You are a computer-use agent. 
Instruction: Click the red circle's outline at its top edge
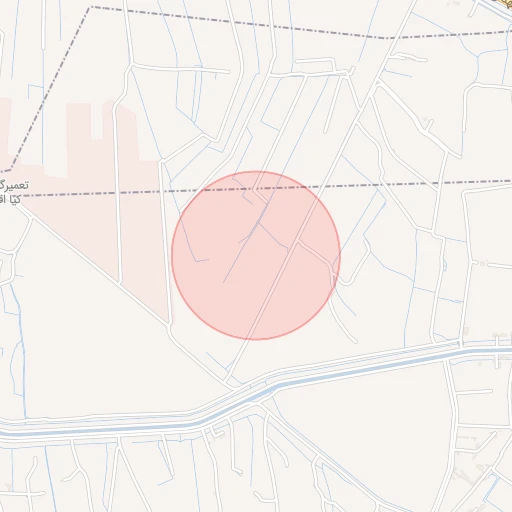click(256, 171)
